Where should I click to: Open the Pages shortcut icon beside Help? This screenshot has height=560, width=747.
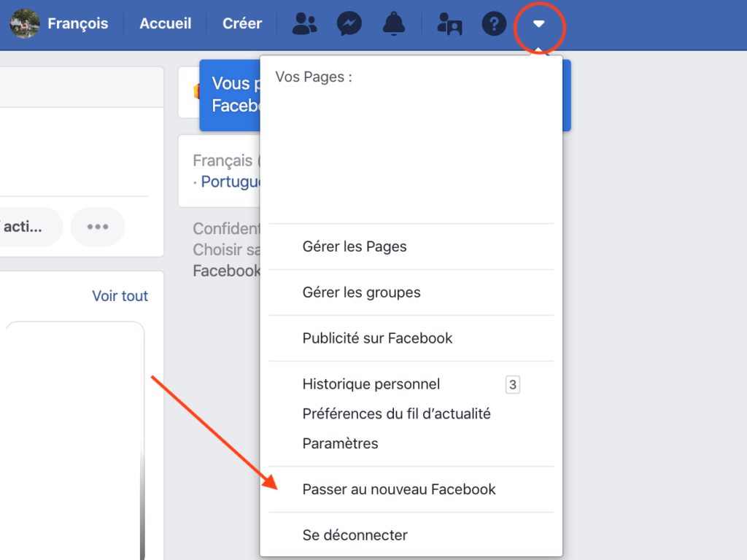click(448, 23)
